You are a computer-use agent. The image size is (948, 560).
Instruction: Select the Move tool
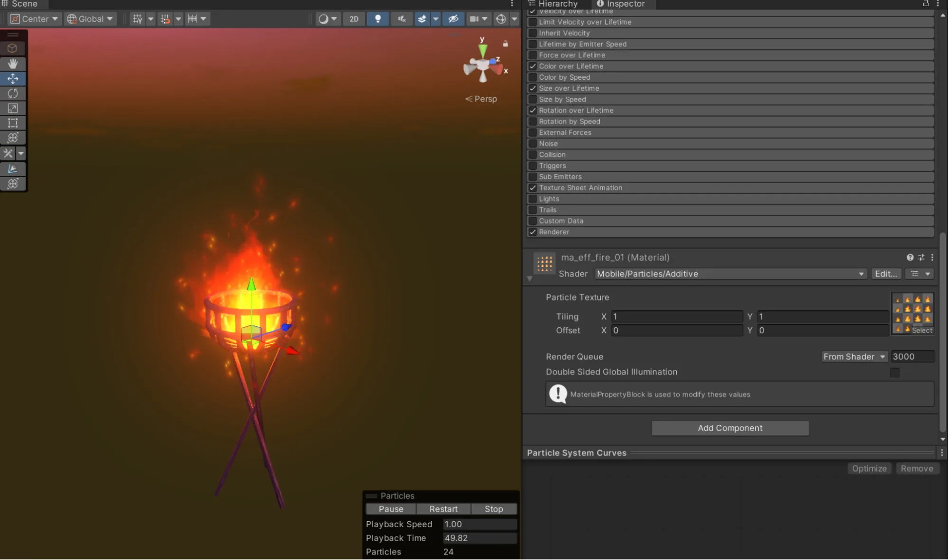coord(13,78)
